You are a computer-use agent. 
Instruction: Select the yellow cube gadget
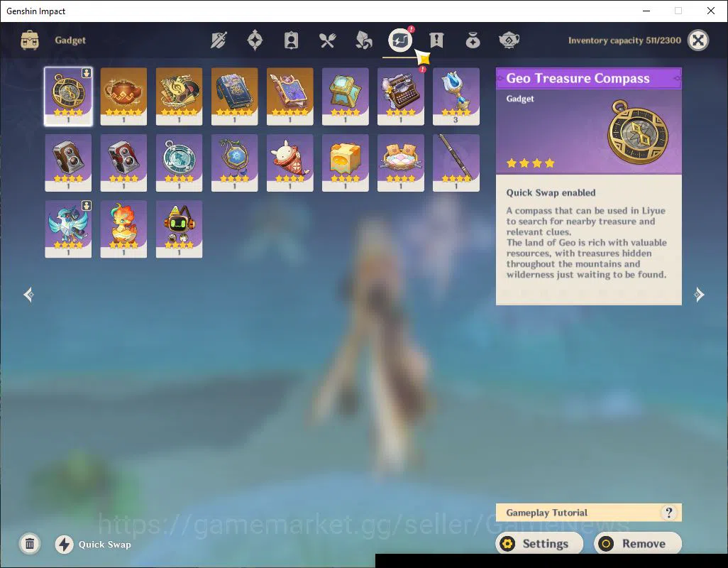(345, 163)
